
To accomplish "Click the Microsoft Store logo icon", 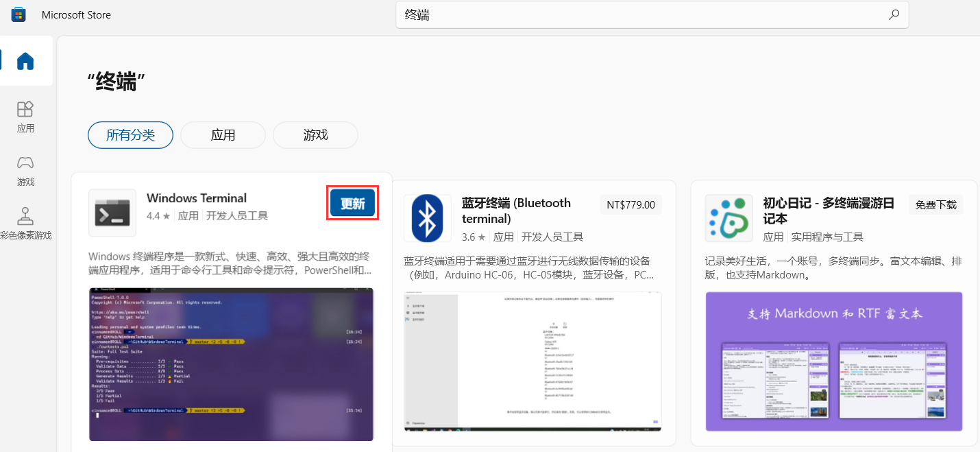I will 19,14.
